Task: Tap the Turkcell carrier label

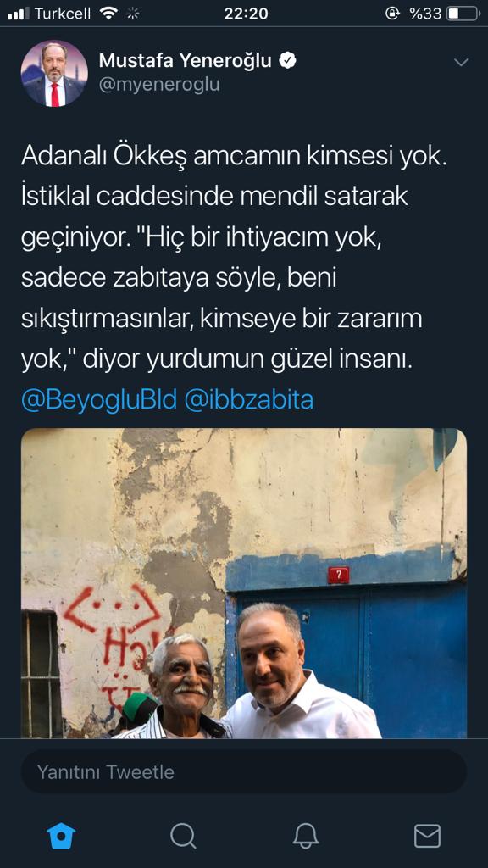Action: point(63,14)
